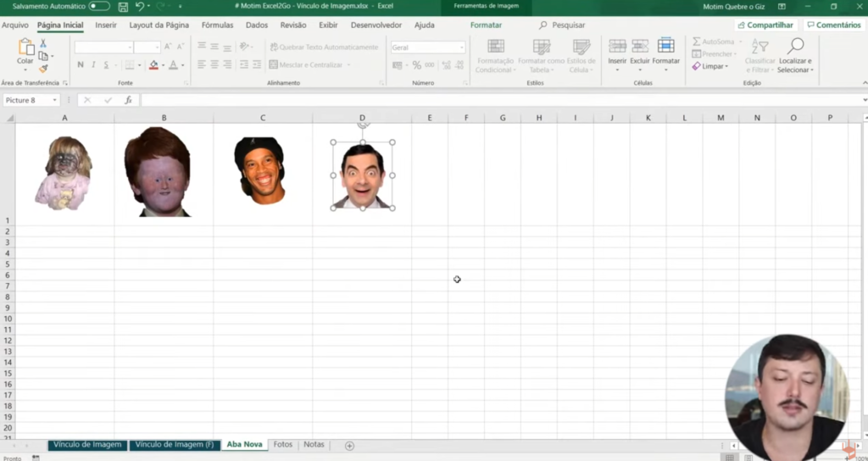Click increase indent icon

[x=257, y=64]
